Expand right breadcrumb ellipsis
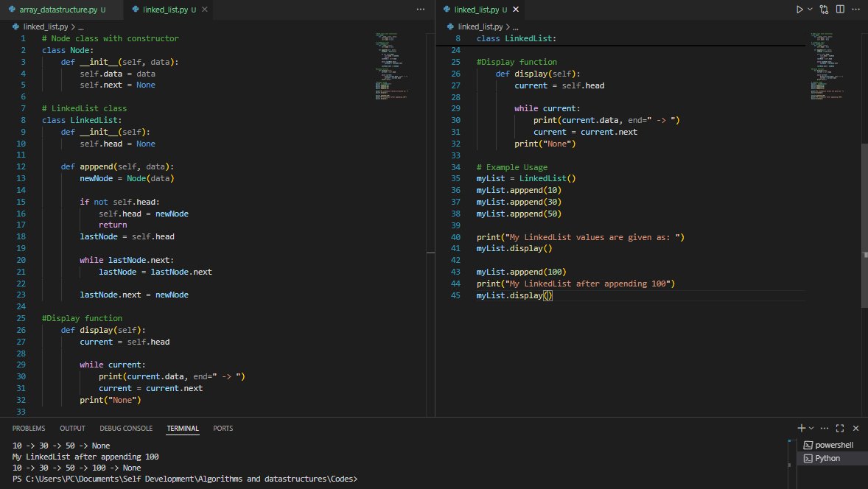 (x=515, y=27)
